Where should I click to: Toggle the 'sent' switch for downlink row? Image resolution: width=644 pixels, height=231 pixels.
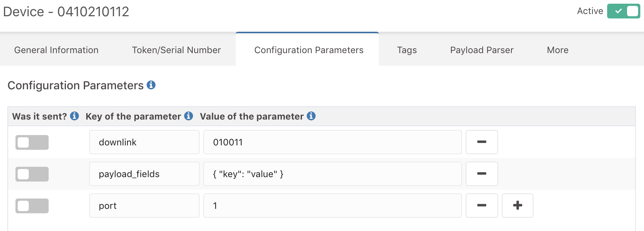point(32,142)
